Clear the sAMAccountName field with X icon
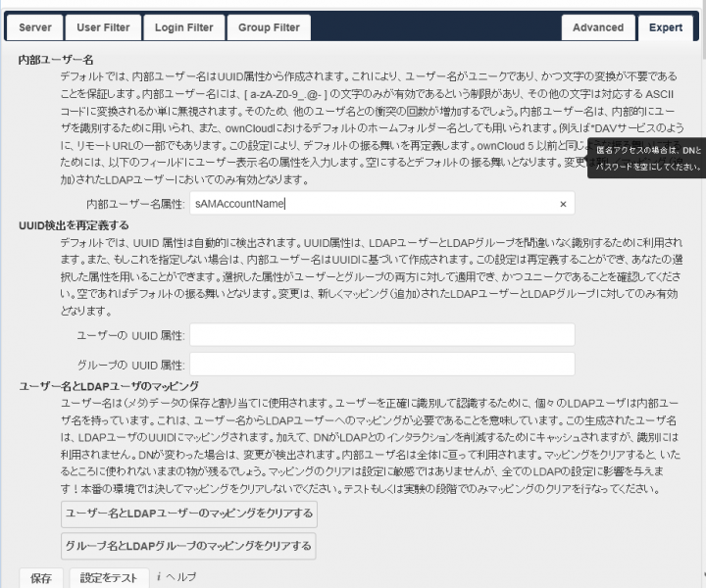The width and height of the screenshot is (706, 588). [x=563, y=204]
